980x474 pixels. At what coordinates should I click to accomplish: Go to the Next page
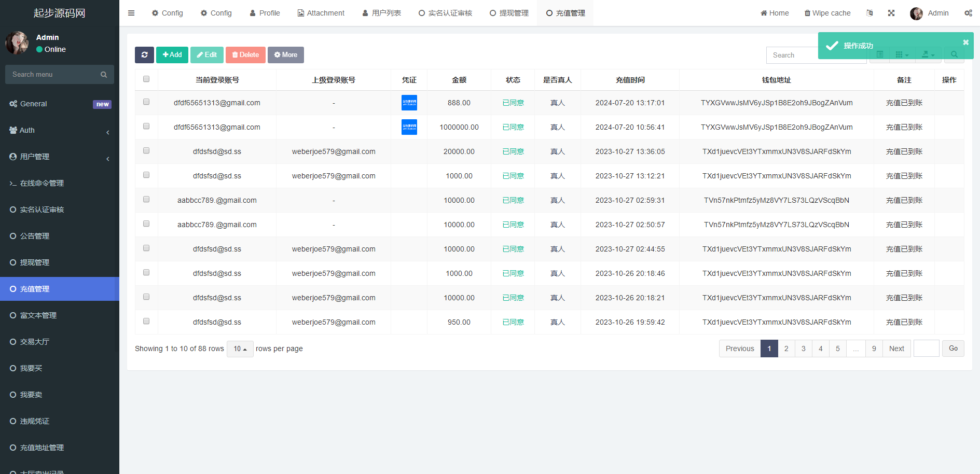point(896,348)
